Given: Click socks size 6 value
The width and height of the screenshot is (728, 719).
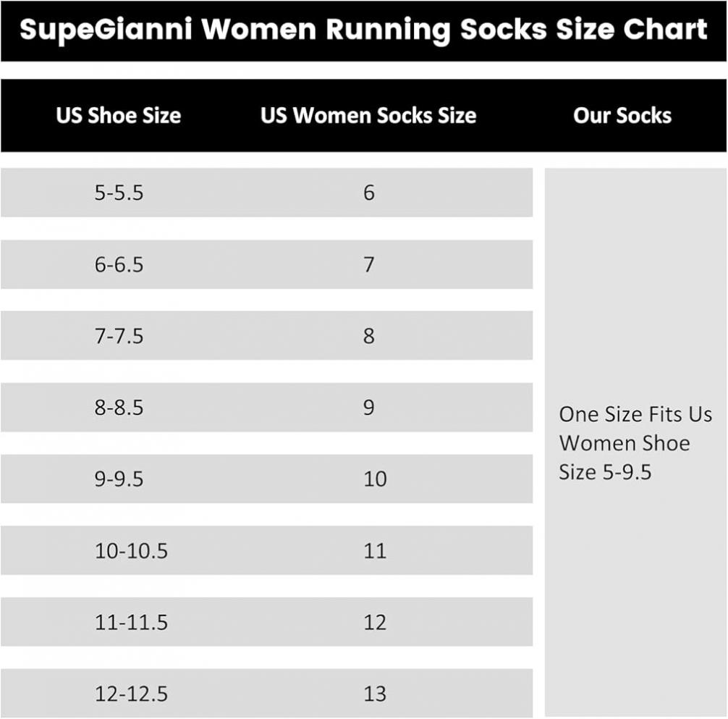Looking at the screenshot, I should pos(369,193).
